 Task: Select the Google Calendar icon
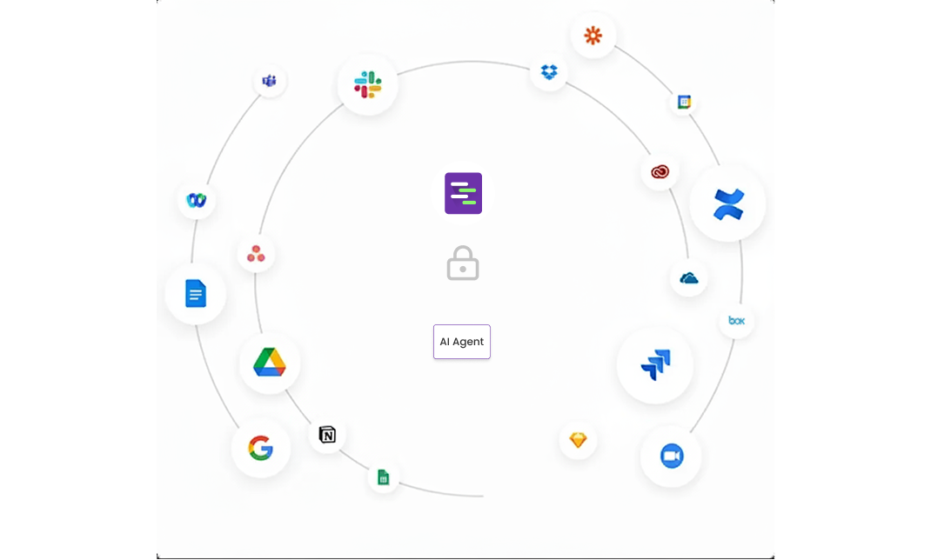[684, 102]
